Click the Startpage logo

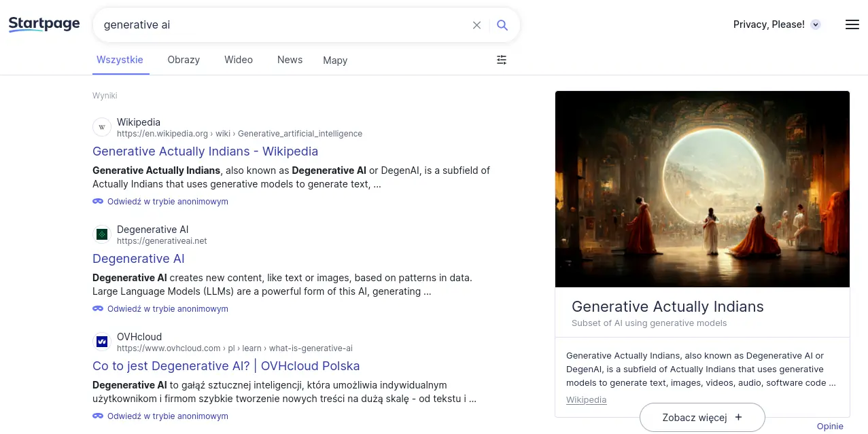(44, 24)
